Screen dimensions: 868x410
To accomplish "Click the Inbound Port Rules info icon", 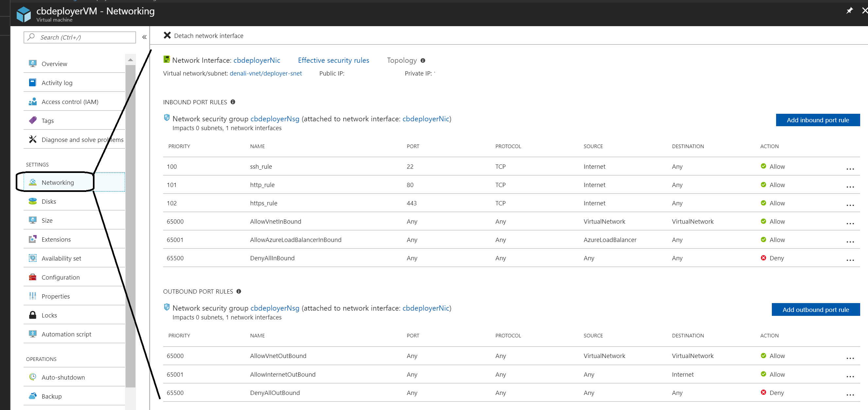I will point(233,102).
